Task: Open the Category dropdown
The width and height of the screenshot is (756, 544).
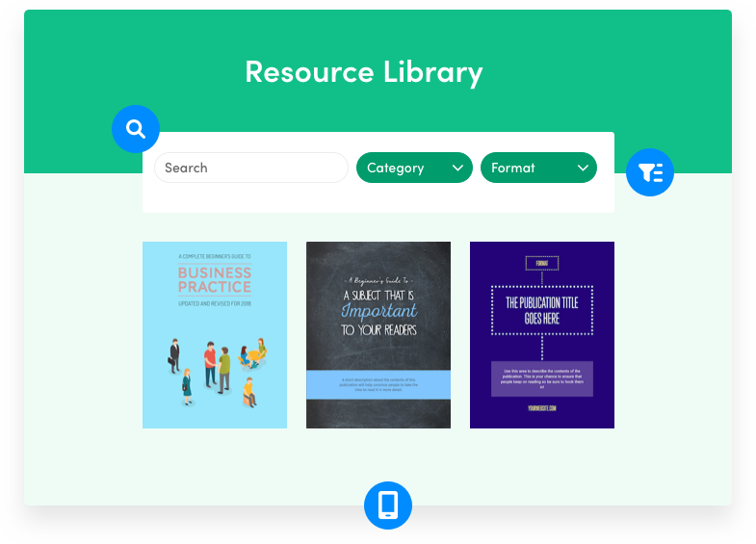Action: tap(414, 168)
